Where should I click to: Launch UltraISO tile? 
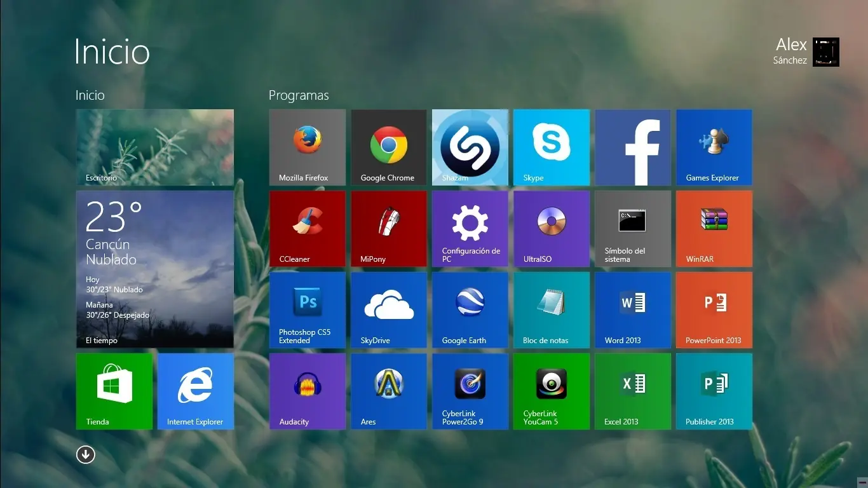click(x=552, y=229)
